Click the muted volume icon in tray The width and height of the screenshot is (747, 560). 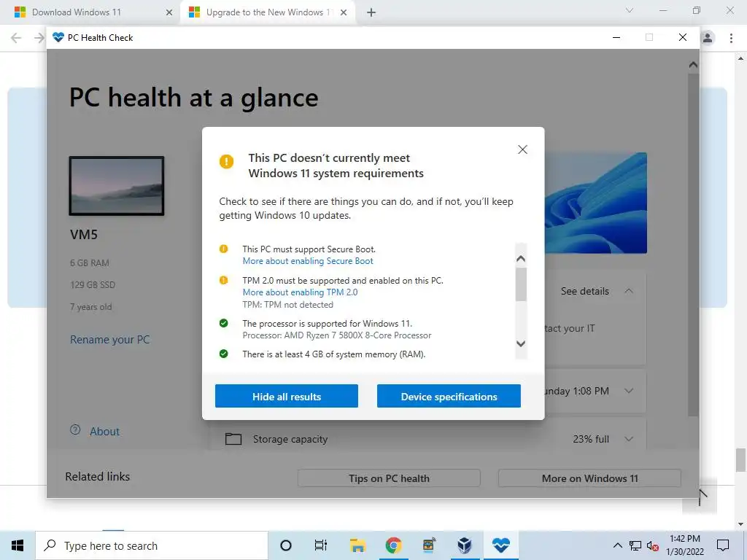(653, 545)
